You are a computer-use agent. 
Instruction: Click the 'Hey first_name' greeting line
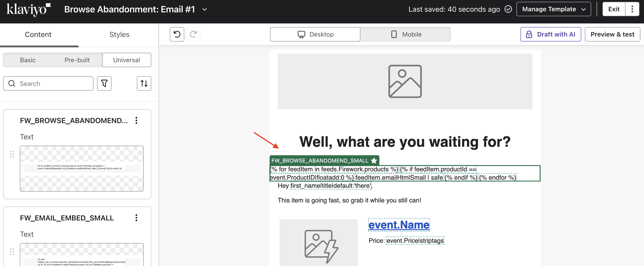tap(325, 186)
